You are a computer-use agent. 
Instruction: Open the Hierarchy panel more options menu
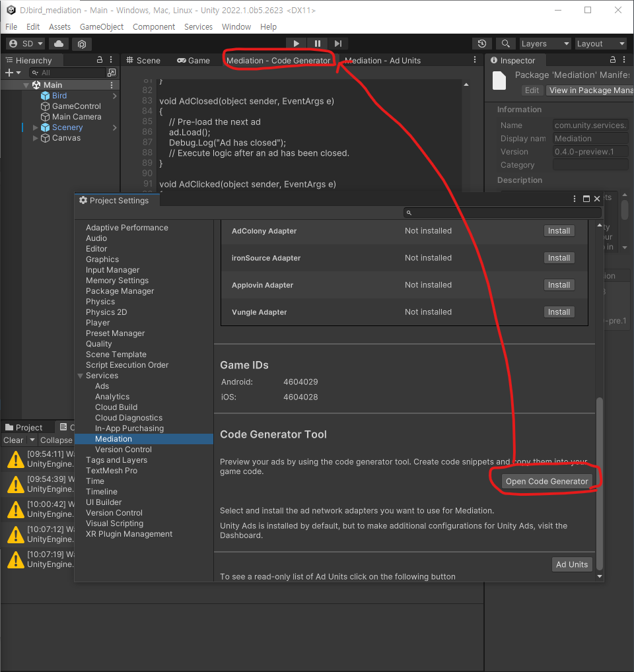[x=111, y=60]
